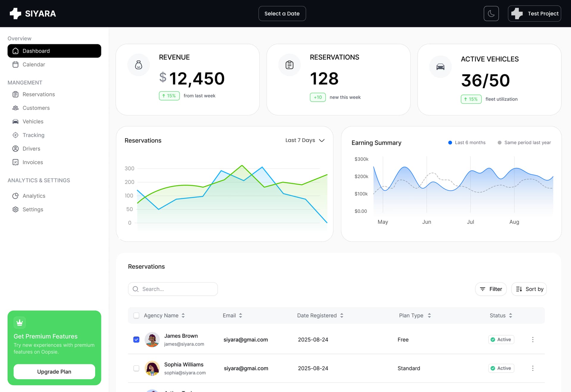
Task: Open the Filter button
Action: tap(491, 289)
